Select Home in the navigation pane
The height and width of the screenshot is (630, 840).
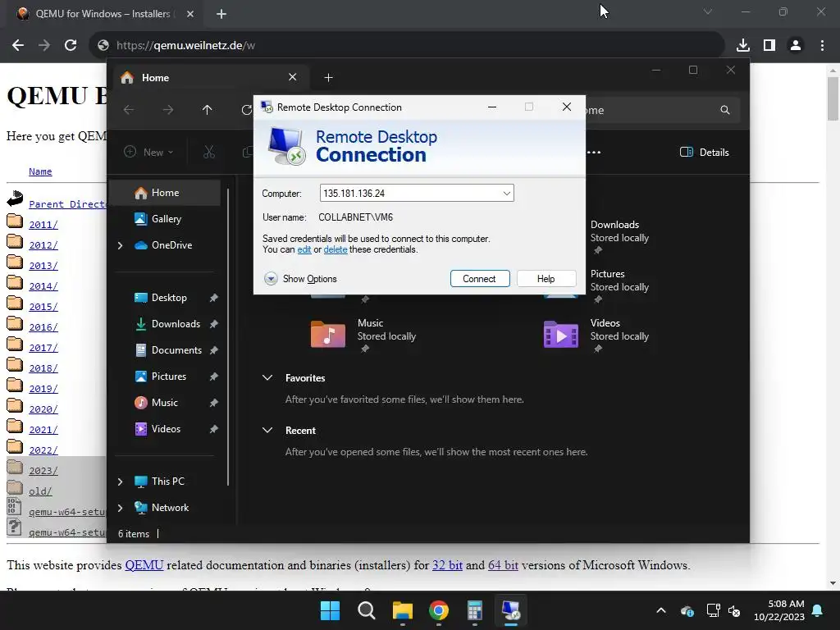165,192
